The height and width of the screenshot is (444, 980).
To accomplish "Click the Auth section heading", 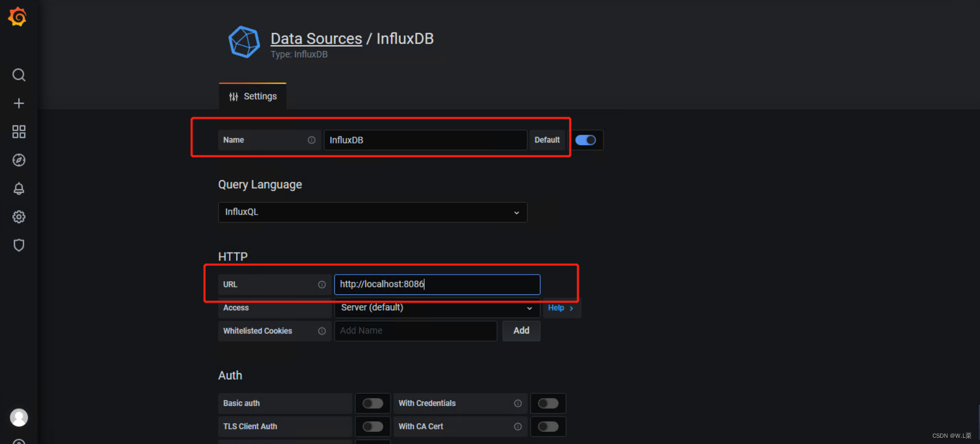I will point(230,375).
